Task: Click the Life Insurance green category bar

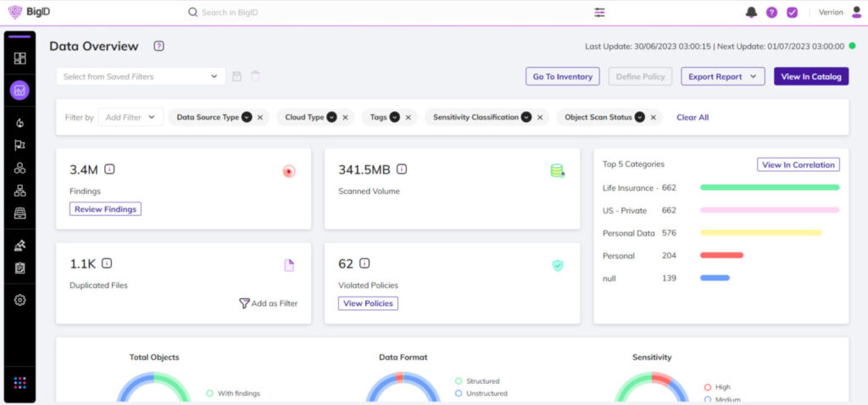Action: 769,187
